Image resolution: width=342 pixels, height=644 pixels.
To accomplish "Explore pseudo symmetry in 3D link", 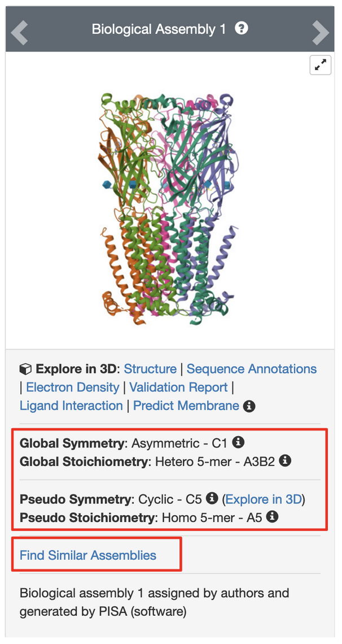I will 264,499.
